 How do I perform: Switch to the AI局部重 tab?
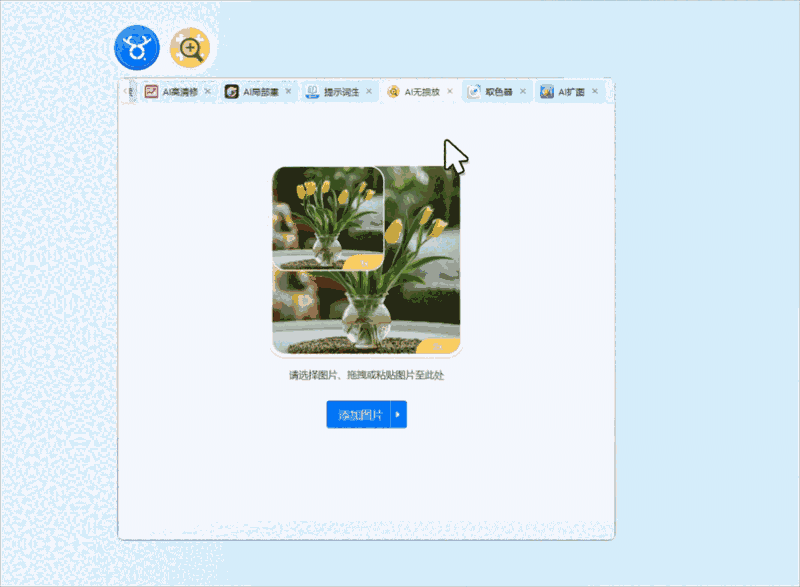click(x=260, y=92)
